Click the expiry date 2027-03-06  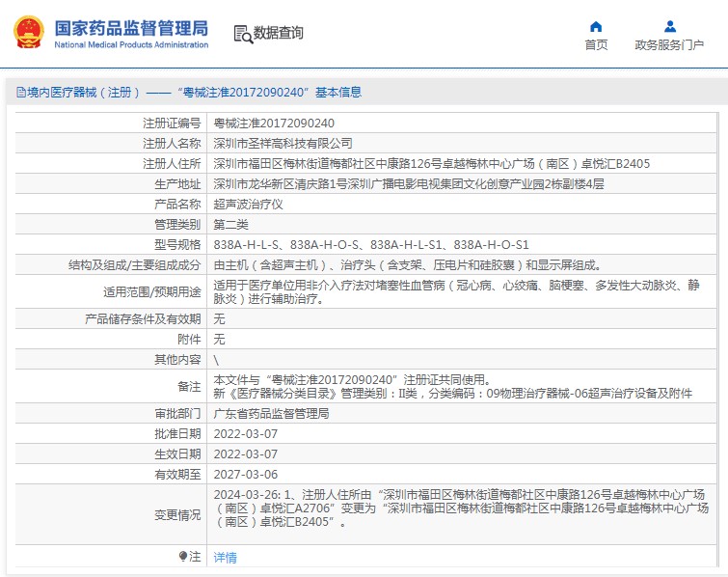click(245, 475)
